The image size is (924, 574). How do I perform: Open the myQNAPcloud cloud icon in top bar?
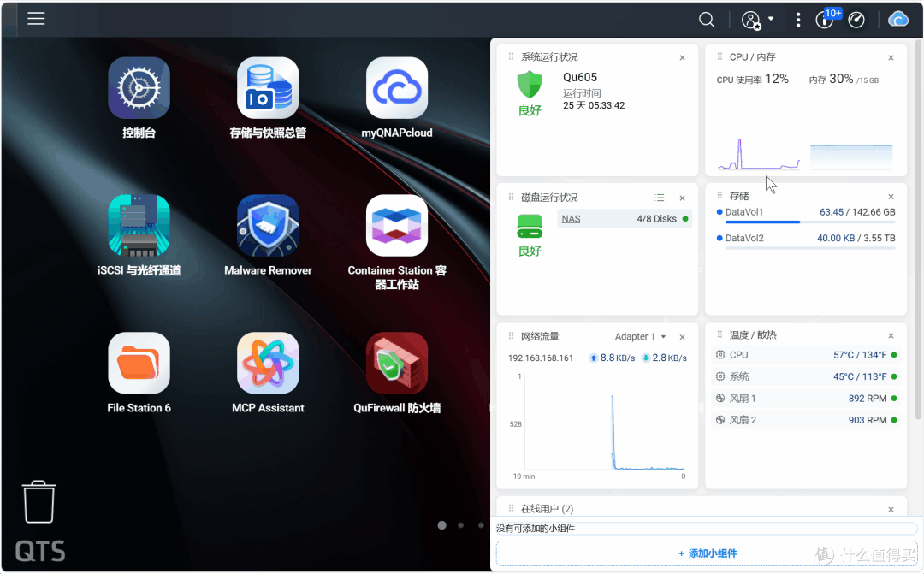point(898,20)
